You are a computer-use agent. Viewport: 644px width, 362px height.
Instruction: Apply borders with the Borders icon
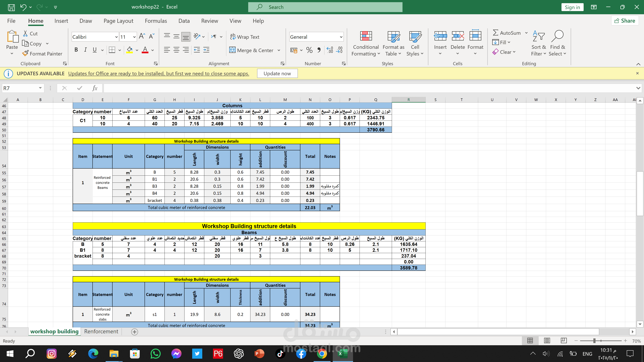pos(112,50)
